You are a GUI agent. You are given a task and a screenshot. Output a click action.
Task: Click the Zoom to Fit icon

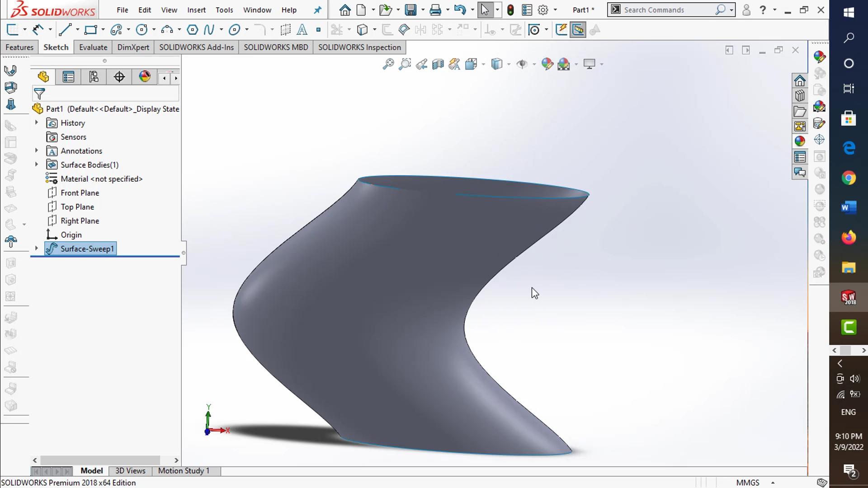click(x=388, y=64)
